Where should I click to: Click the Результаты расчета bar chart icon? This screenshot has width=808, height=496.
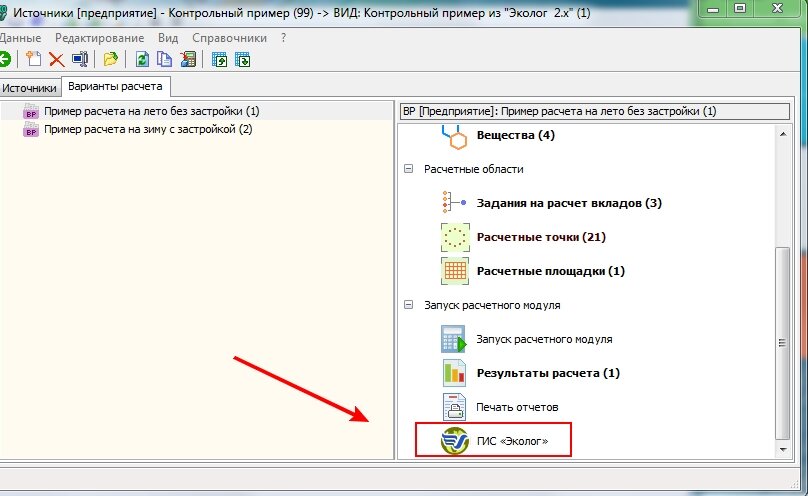[x=454, y=373]
